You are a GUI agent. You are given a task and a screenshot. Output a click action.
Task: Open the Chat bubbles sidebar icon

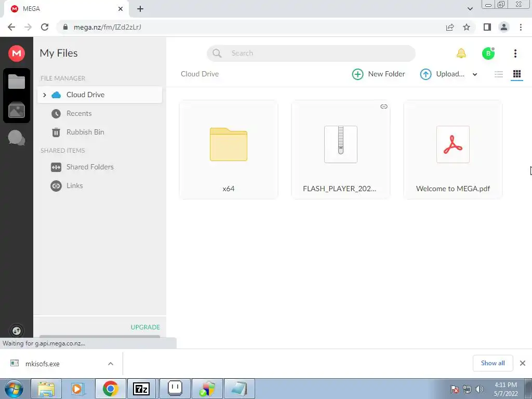(x=17, y=138)
